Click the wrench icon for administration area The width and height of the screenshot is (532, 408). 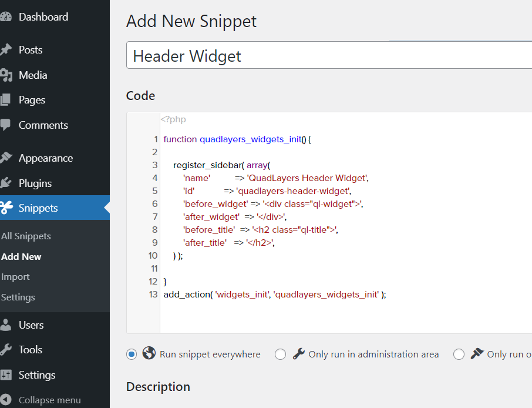coord(298,354)
